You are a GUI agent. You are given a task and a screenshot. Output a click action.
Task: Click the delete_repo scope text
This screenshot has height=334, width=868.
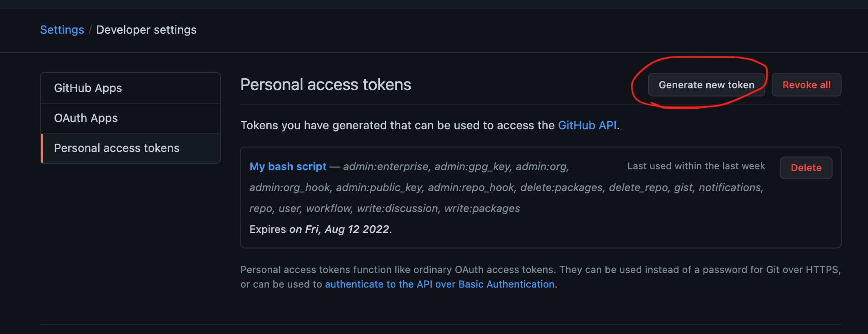[639, 187]
